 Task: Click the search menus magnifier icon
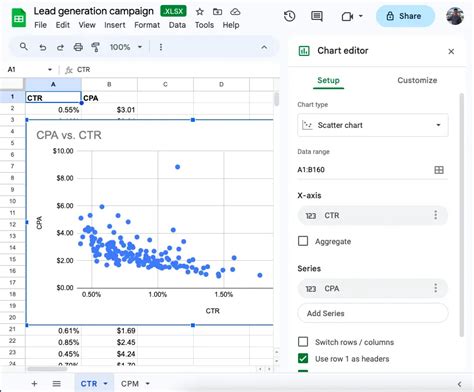(24, 47)
